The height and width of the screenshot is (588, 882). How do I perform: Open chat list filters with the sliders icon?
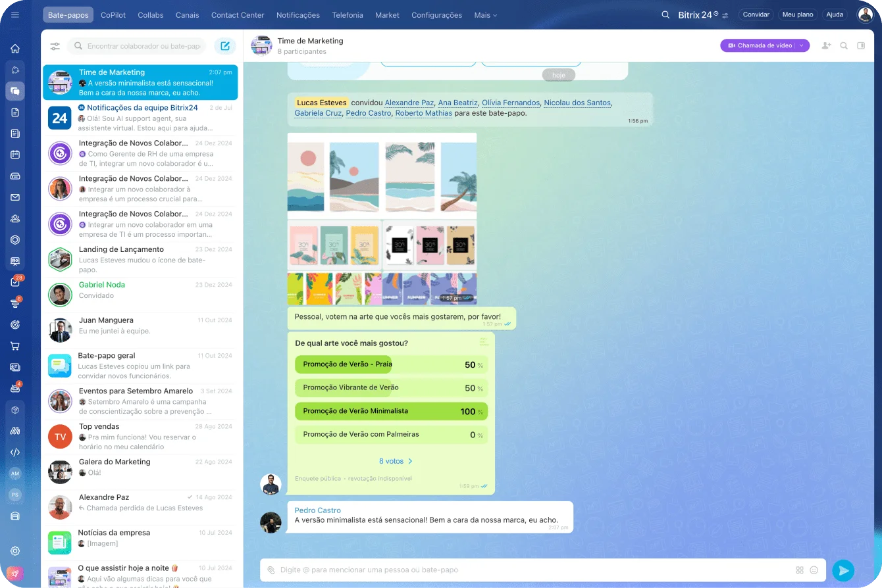coord(55,46)
